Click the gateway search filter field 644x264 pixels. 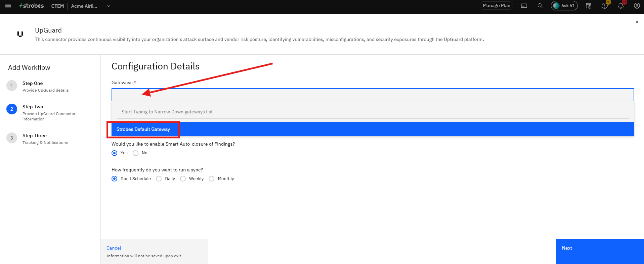(x=373, y=112)
